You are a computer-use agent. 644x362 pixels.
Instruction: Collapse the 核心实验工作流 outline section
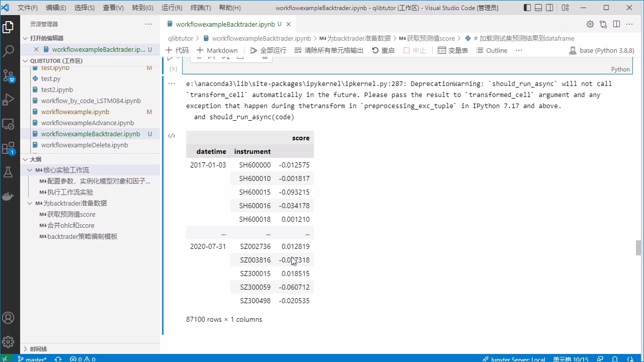point(30,170)
